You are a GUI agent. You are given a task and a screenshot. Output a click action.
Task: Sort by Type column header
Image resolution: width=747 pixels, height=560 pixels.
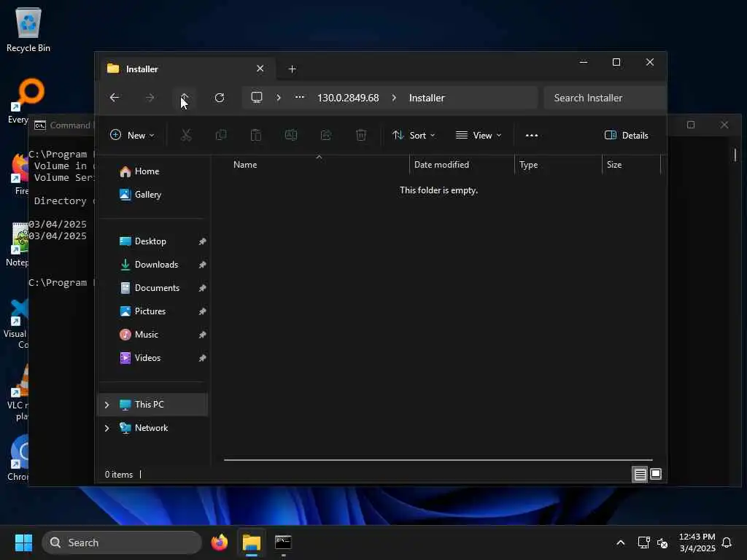pyautogui.click(x=528, y=165)
